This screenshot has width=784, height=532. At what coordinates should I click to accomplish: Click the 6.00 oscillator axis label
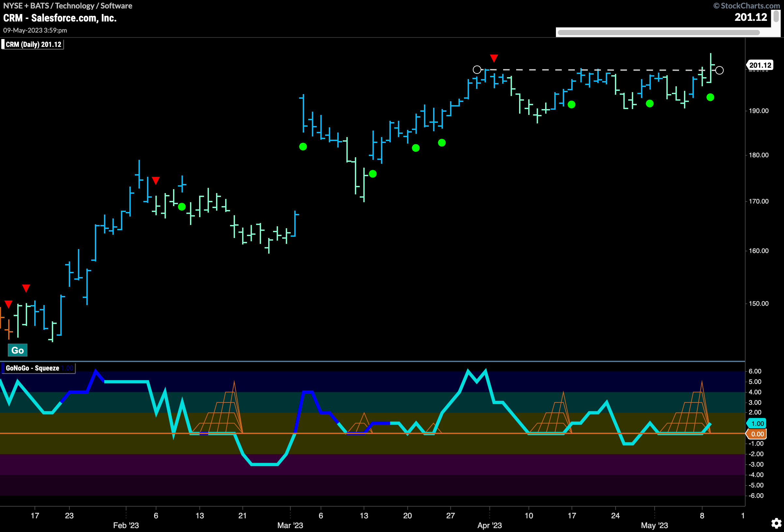tap(755, 371)
